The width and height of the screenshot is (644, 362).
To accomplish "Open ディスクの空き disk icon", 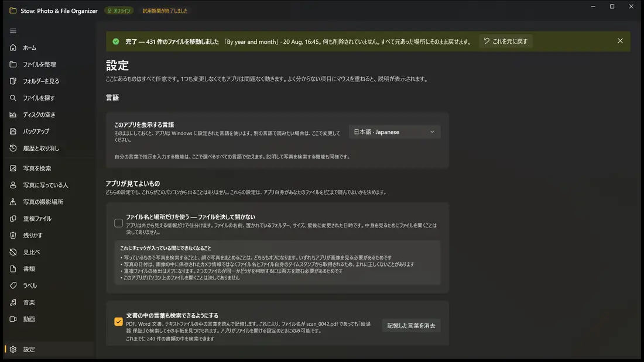I will point(13,115).
